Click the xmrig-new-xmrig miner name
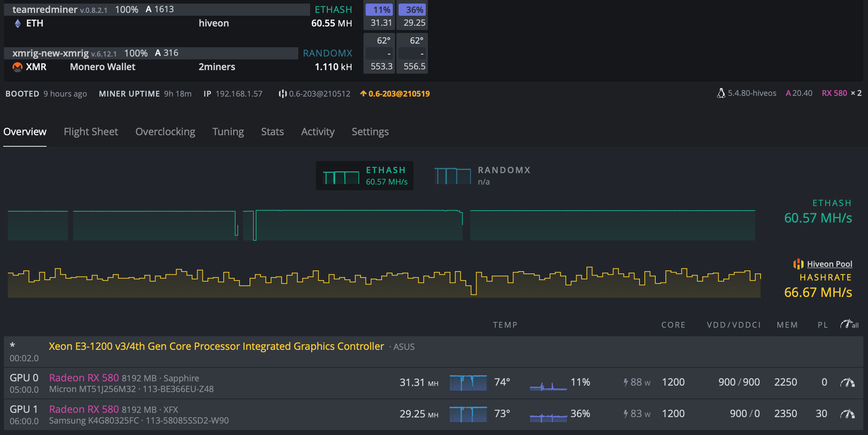Viewport: 868px width, 435px height. (50, 53)
